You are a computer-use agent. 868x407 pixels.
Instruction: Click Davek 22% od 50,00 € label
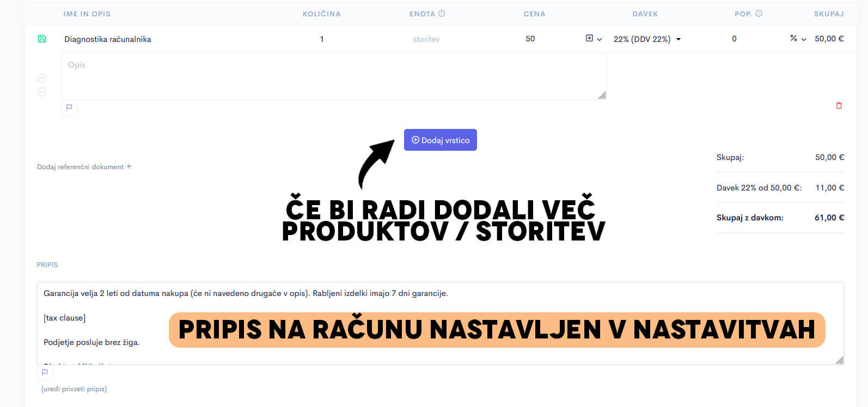tap(759, 188)
